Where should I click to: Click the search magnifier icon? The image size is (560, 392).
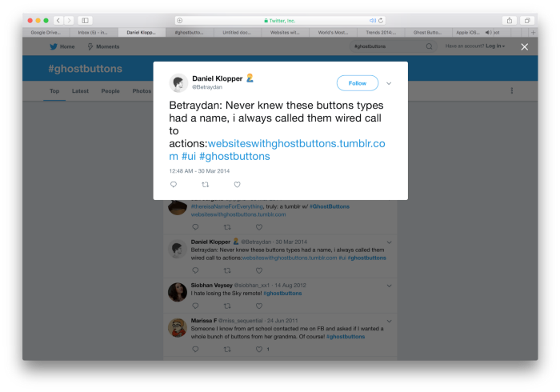(x=429, y=46)
